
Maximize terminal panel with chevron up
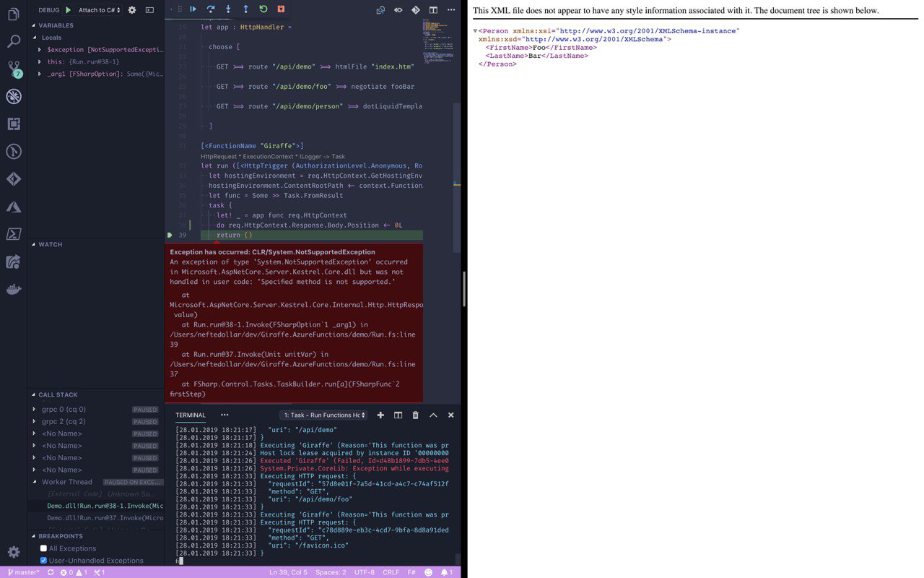click(433, 415)
